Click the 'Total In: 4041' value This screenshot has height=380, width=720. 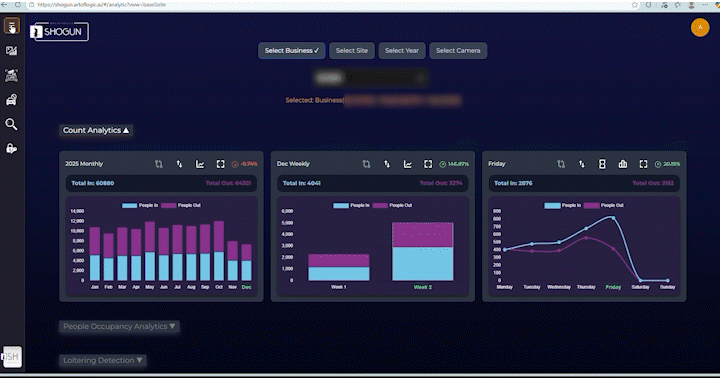[x=302, y=183]
